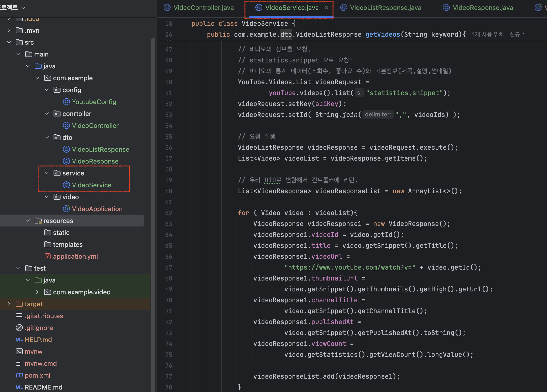Open the VideoController.java tab
547x392 pixels.
pyautogui.click(x=199, y=8)
